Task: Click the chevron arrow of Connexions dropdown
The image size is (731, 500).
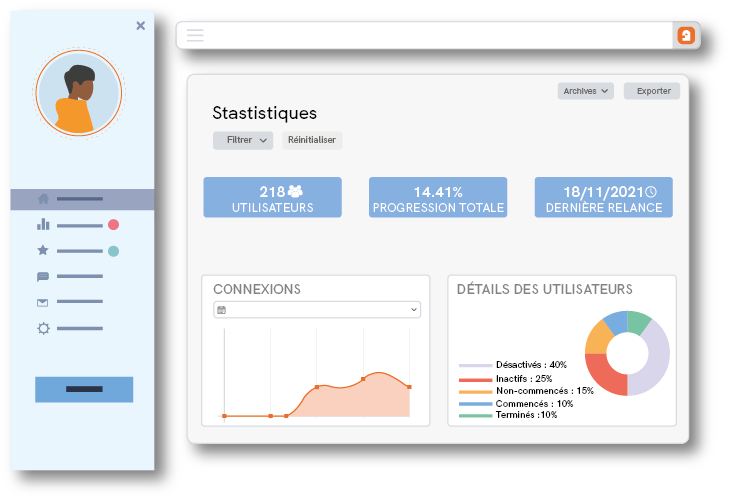Action: [414, 310]
